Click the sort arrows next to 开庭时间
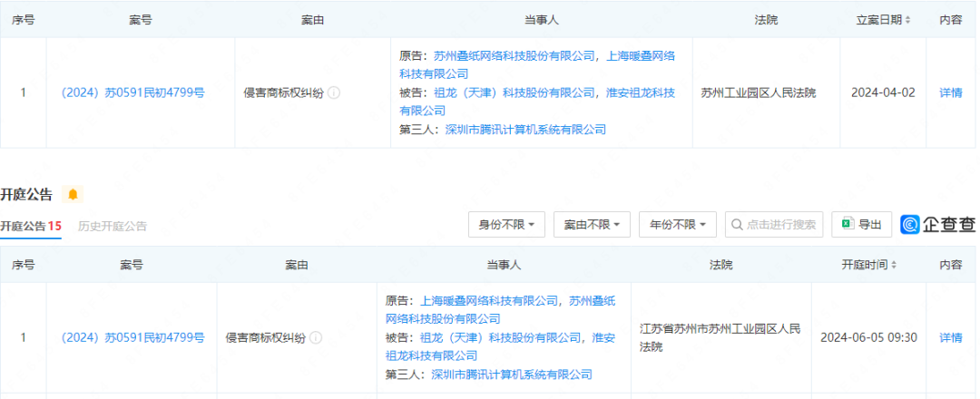This screenshot has height=399, width=980. coord(894,265)
